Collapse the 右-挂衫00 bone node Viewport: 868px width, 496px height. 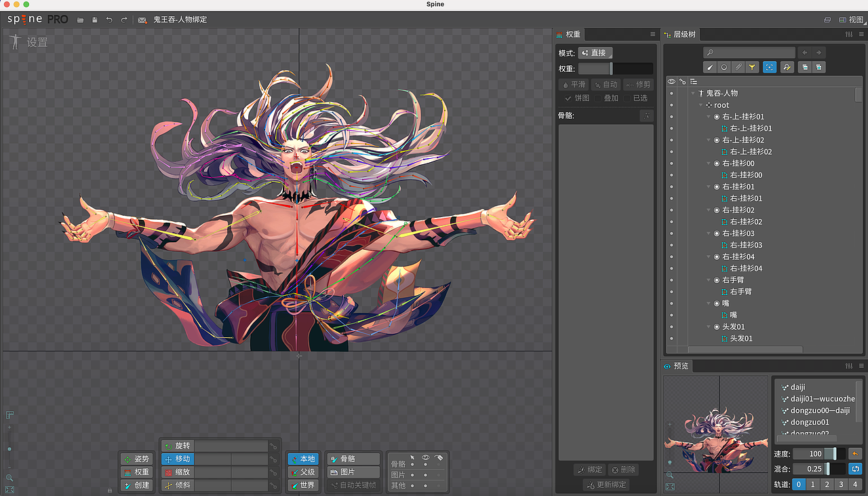(709, 164)
